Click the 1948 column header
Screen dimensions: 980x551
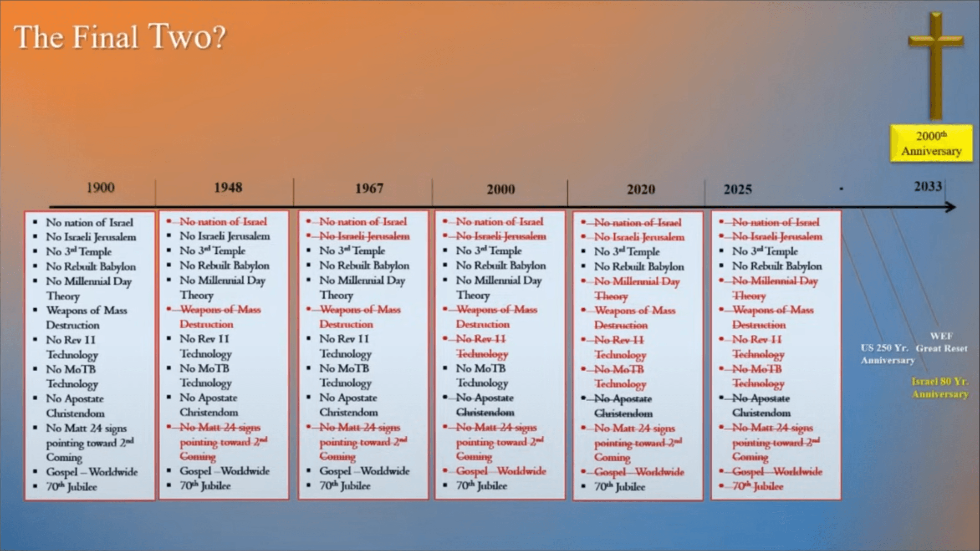tap(228, 187)
